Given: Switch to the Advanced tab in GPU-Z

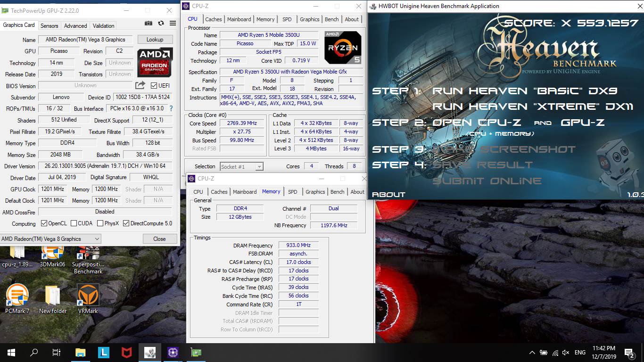Looking at the screenshot, I should point(75,26).
